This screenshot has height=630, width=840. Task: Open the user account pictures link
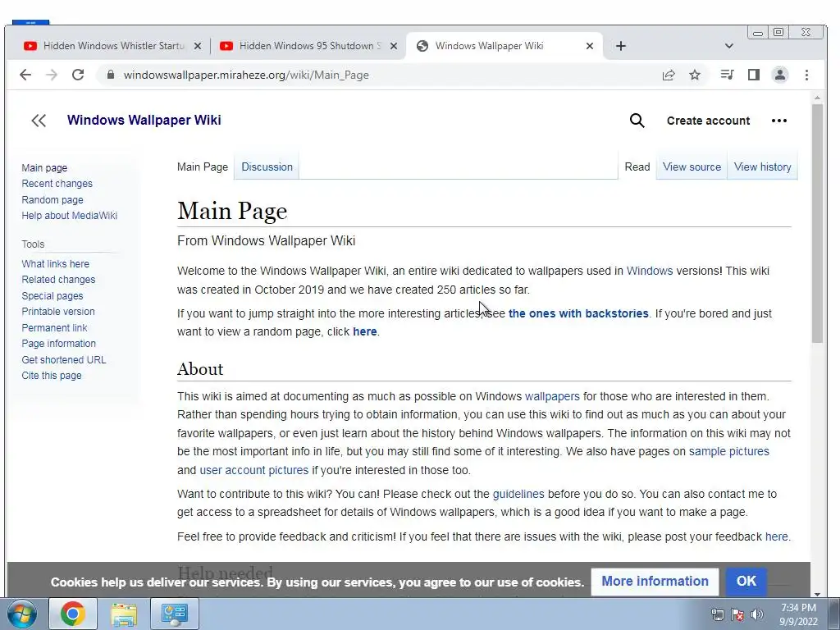254,470
